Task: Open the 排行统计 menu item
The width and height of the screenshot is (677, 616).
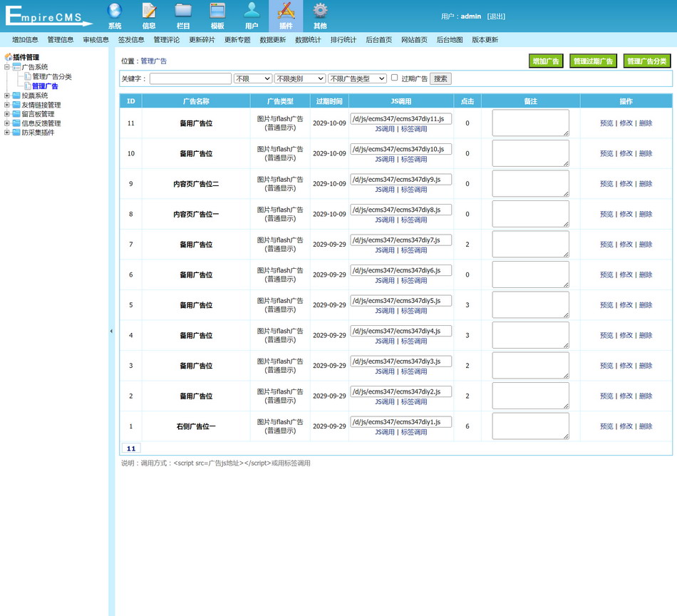Action: click(343, 40)
